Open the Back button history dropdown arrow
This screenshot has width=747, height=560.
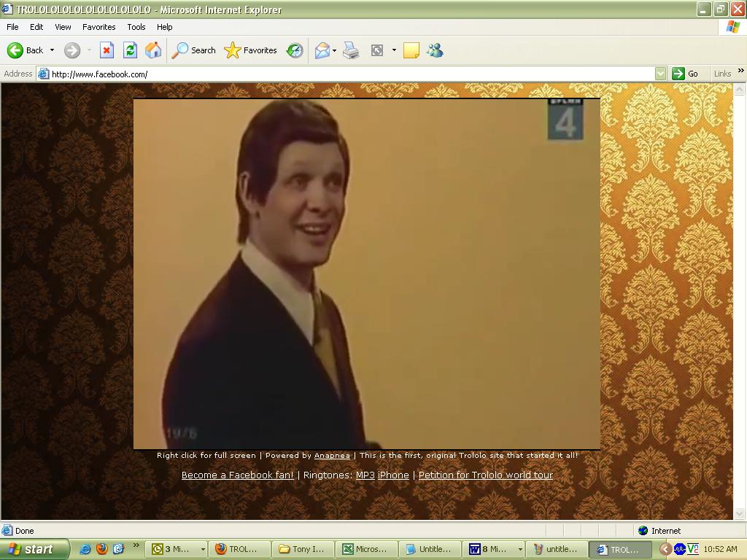(52, 50)
